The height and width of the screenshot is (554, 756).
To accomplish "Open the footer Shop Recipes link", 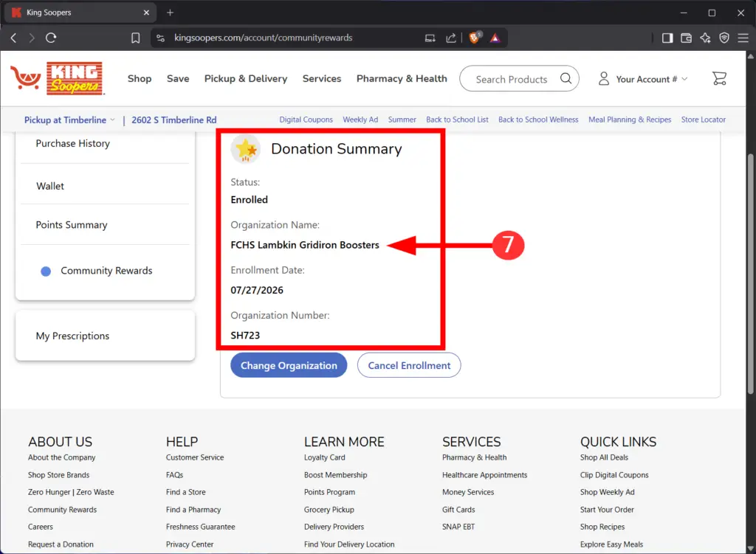I will pos(602,527).
